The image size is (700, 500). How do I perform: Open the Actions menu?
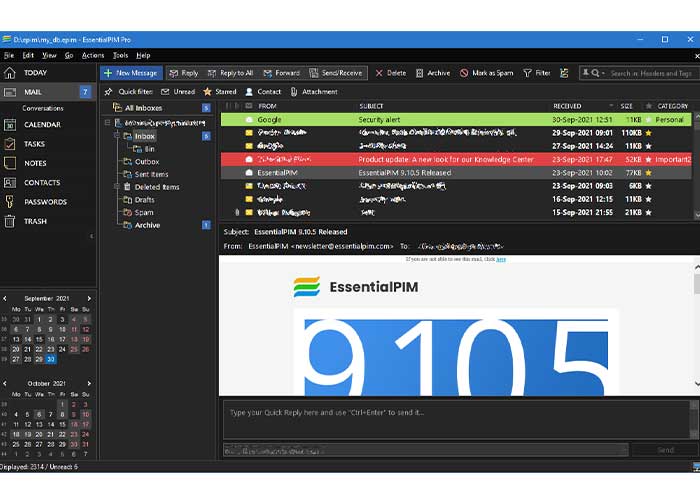93,55
